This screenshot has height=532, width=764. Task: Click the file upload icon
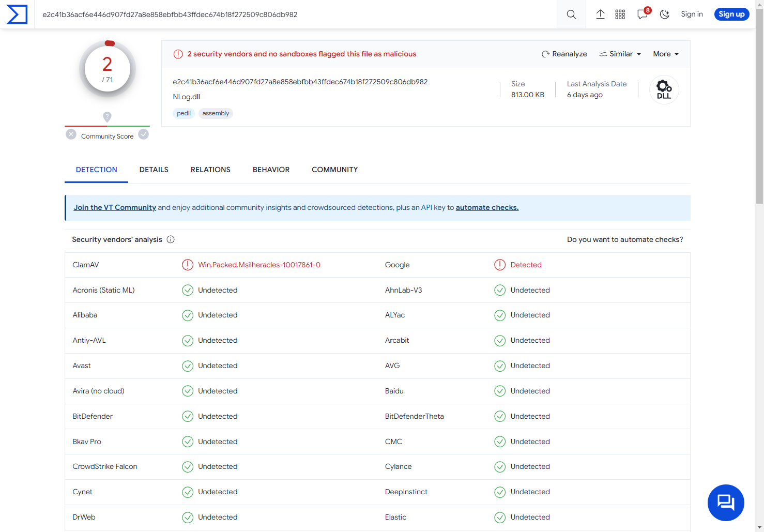[x=600, y=14]
